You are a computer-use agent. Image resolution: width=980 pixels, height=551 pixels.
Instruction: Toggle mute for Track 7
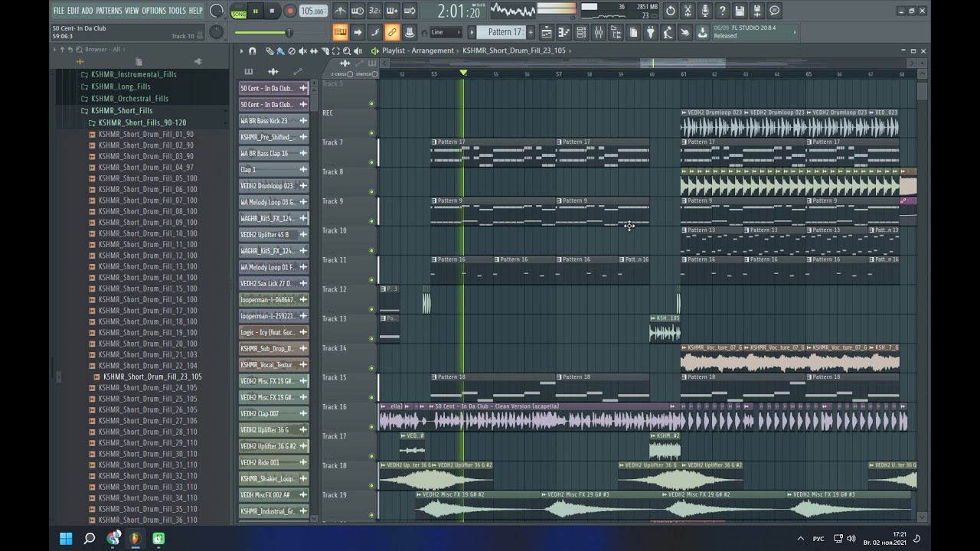point(371,162)
